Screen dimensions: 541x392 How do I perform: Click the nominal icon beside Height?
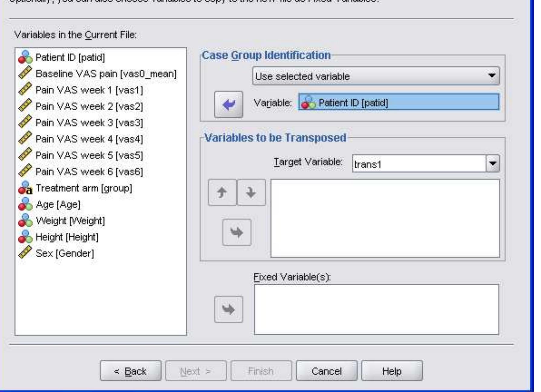click(x=25, y=237)
